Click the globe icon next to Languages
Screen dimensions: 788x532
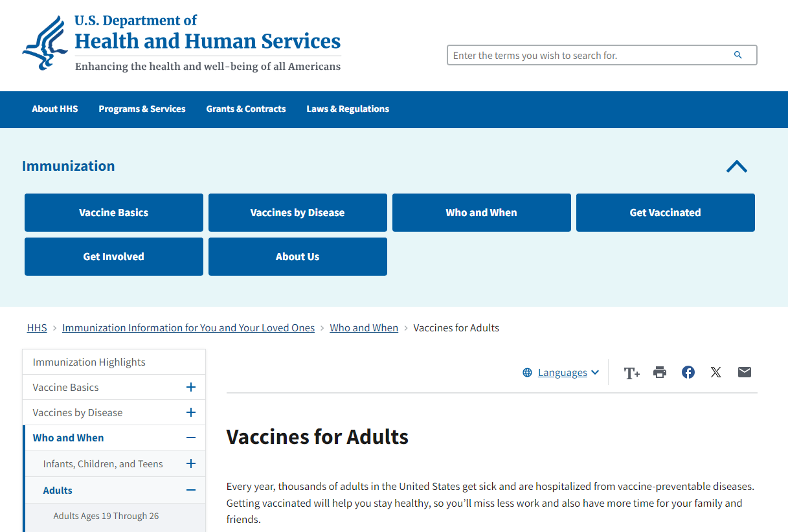[x=526, y=372]
